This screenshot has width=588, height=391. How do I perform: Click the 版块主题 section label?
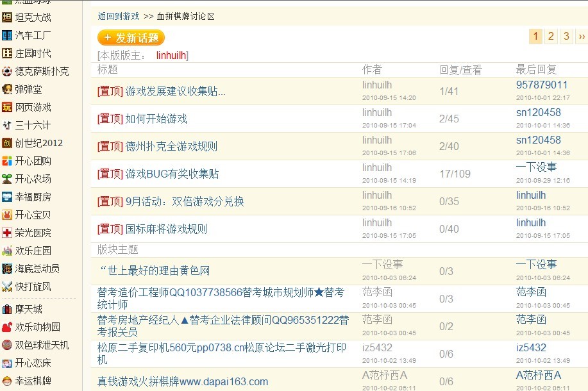coord(118,250)
